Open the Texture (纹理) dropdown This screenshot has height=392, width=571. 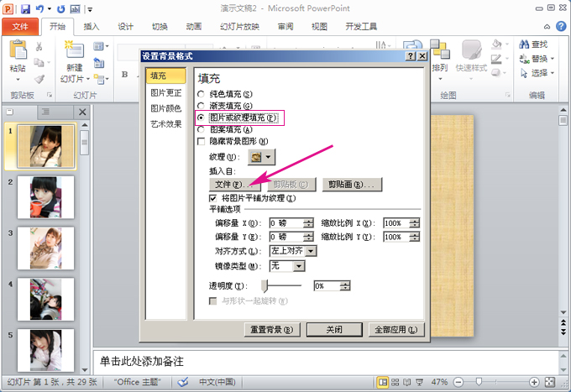click(x=261, y=157)
